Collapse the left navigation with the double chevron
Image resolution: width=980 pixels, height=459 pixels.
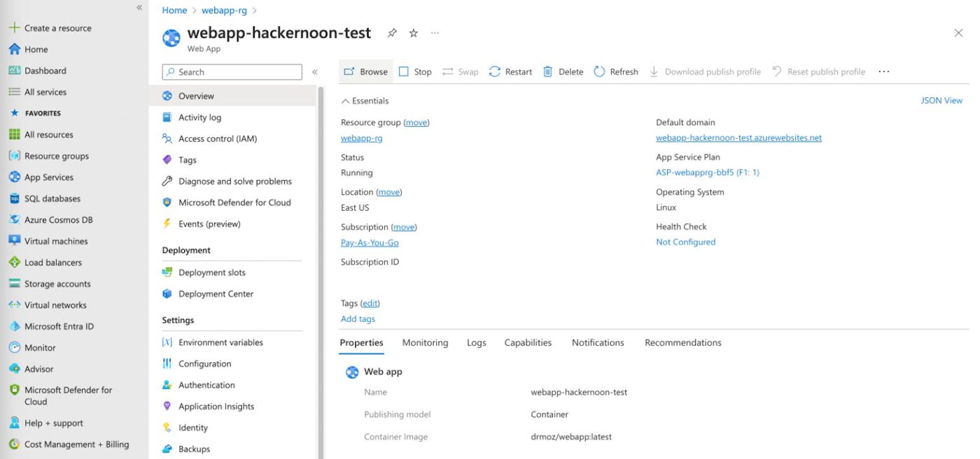click(138, 8)
